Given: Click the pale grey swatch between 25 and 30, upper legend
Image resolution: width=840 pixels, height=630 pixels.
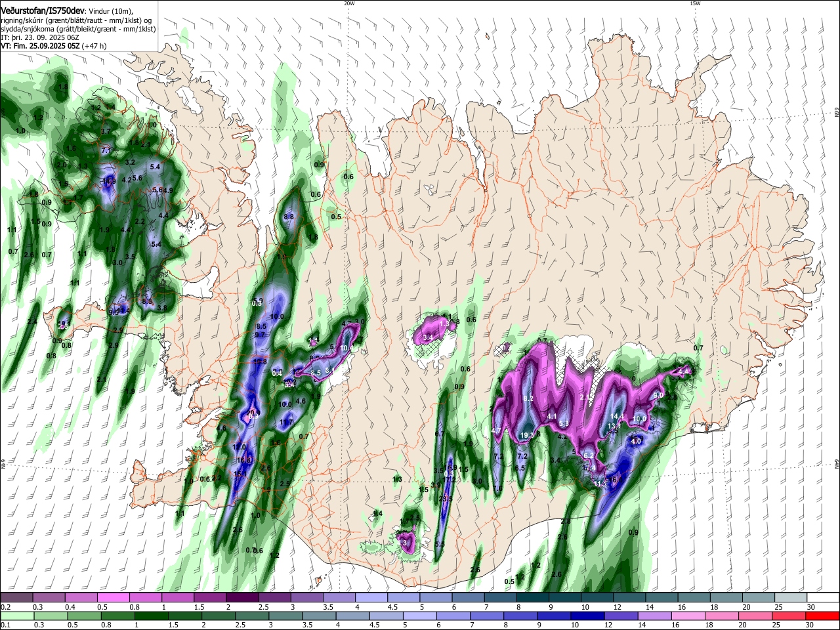Looking at the screenshot, I should (791, 598).
